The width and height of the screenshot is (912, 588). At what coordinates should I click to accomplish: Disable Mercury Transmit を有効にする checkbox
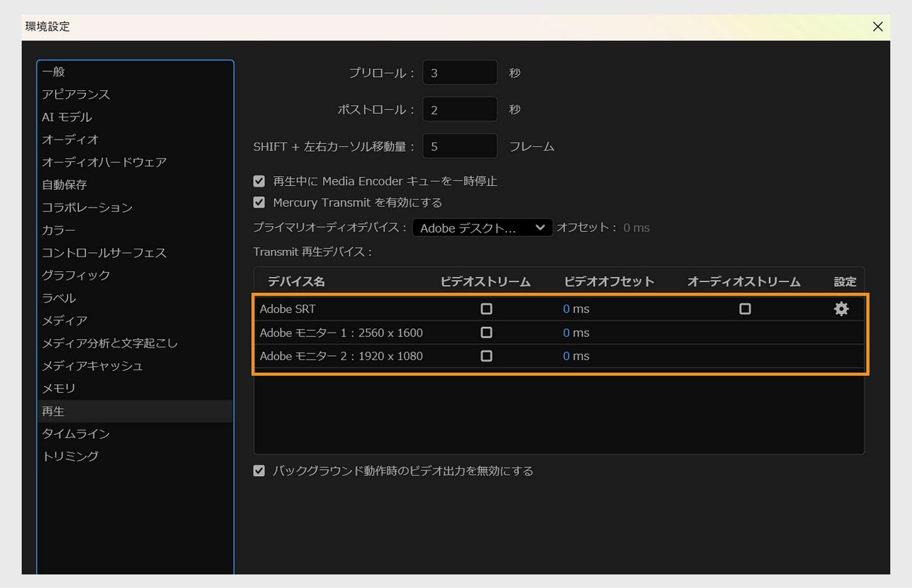259,202
